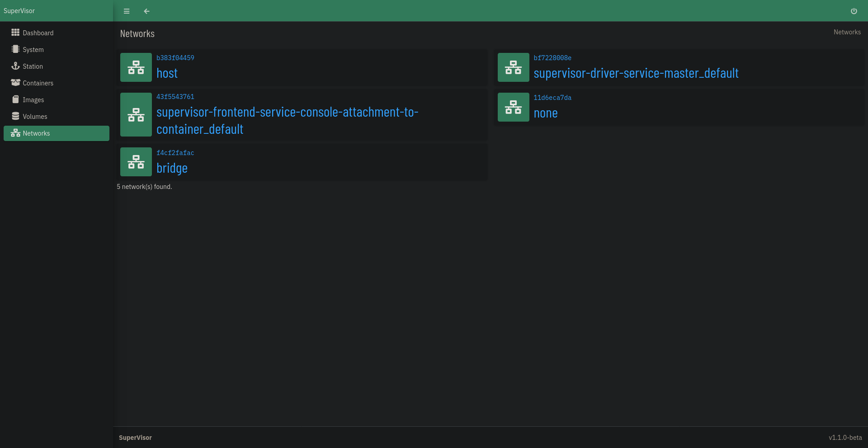Open supervisor-driver-service-master_default network
Image resolution: width=868 pixels, height=448 pixels.
pos(636,73)
